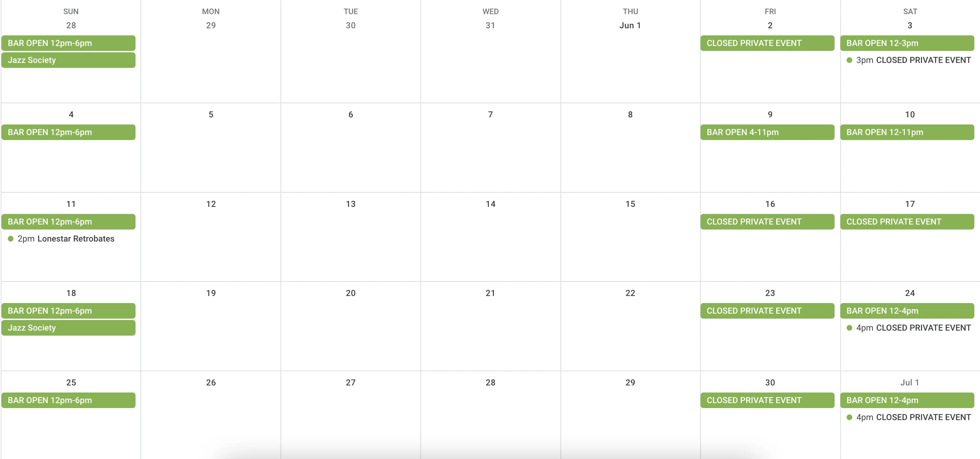Select the 2pm Lonestar Retrobates event
The height and width of the screenshot is (459, 980).
click(x=61, y=239)
